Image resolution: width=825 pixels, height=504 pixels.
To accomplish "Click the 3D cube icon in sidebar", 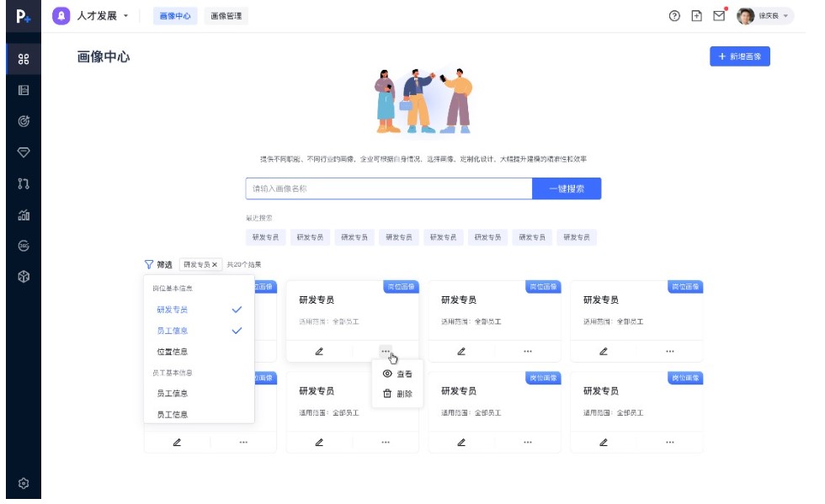I will (x=24, y=277).
